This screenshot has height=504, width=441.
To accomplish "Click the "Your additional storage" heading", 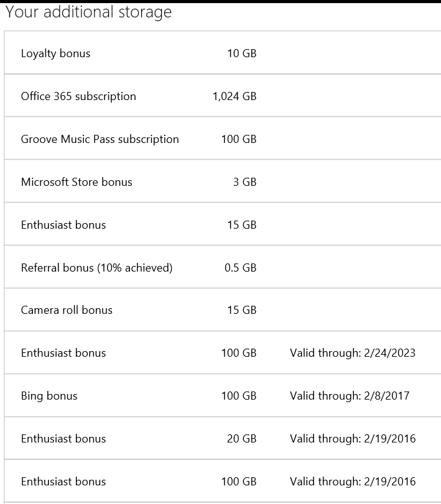I will [88, 12].
